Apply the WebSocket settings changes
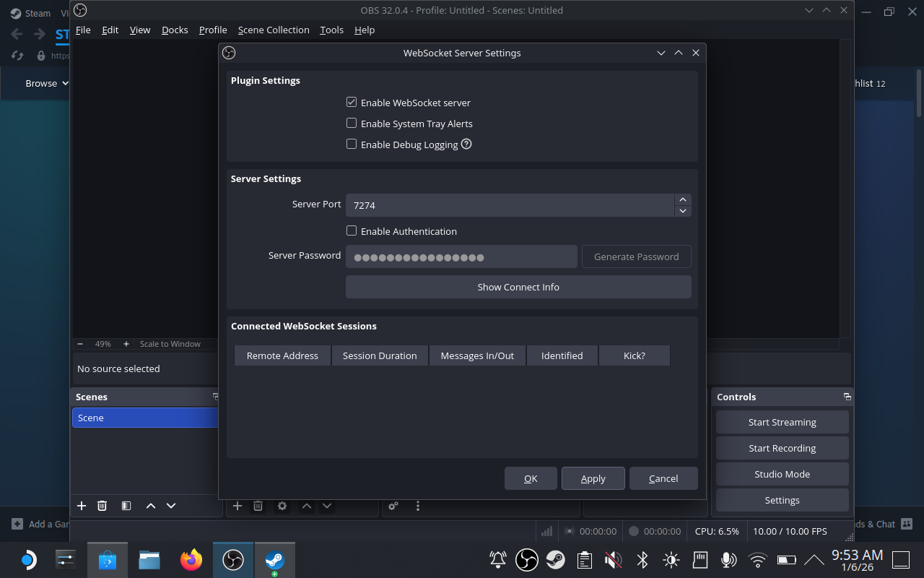 (593, 478)
